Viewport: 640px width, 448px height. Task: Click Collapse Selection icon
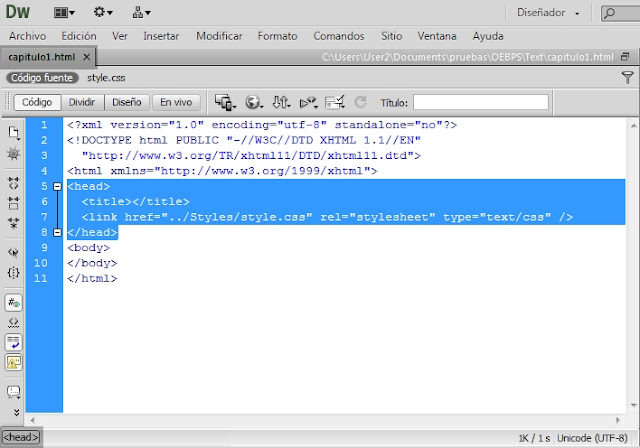tap(13, 203)
